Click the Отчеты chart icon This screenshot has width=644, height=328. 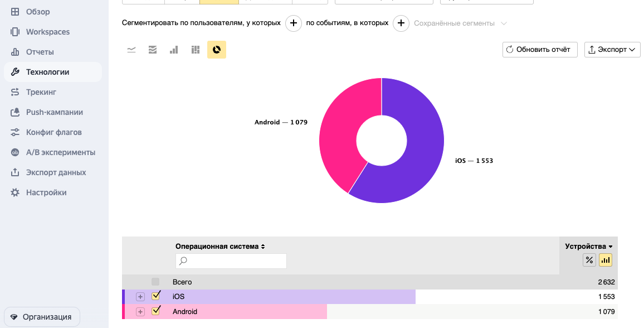click(15, 52)
